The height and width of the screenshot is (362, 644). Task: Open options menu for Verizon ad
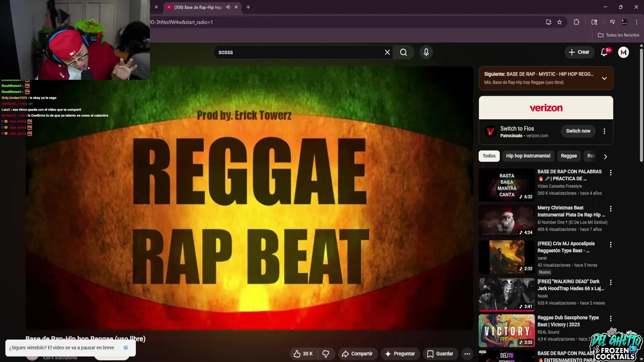point(604,131)
